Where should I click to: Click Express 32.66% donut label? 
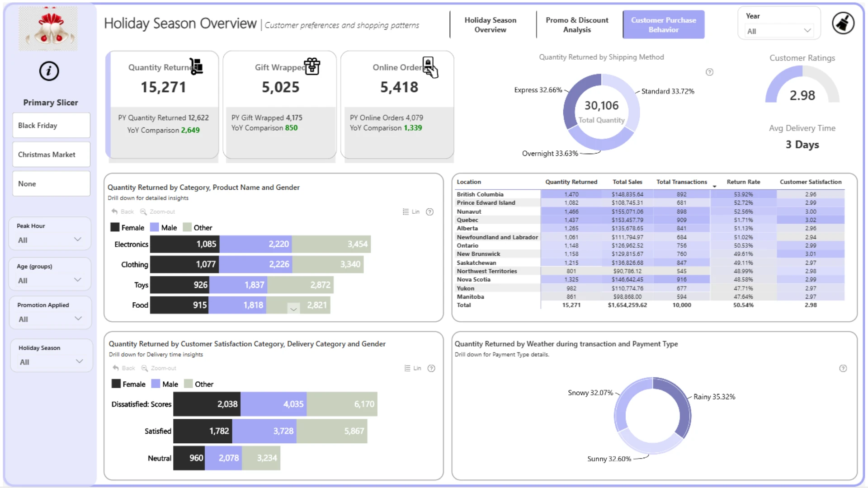(x=538, y=90)
